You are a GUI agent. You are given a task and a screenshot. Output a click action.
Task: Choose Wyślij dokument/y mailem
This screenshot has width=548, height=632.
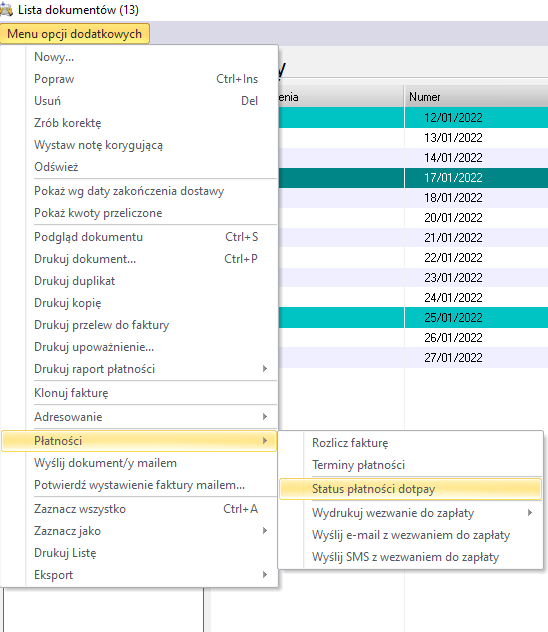tap(139, 463)
